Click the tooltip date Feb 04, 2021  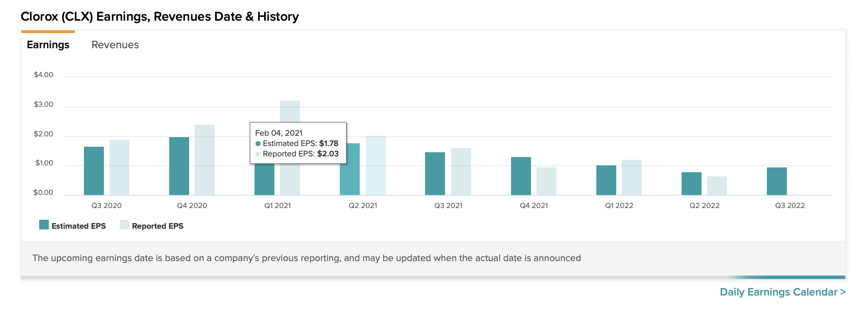[x=279, y=133]
